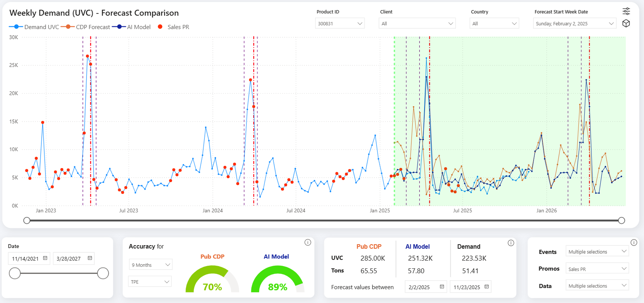This screenshot has width=644, height=303.
Task: Click the Date slider's left handle
Action: pyautogui.click(x=15, y=273)
